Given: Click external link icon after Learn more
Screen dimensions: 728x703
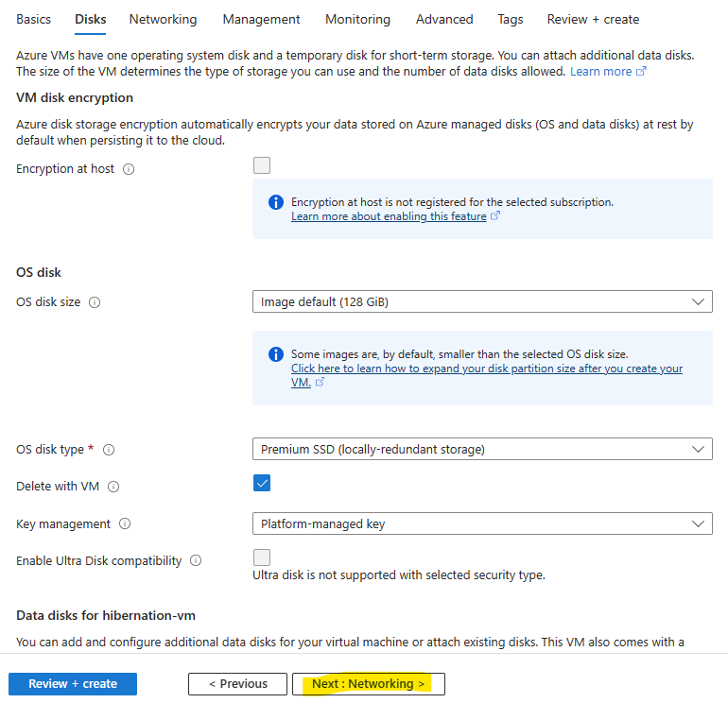Looking at the screenshot, I should coord(641,72).
